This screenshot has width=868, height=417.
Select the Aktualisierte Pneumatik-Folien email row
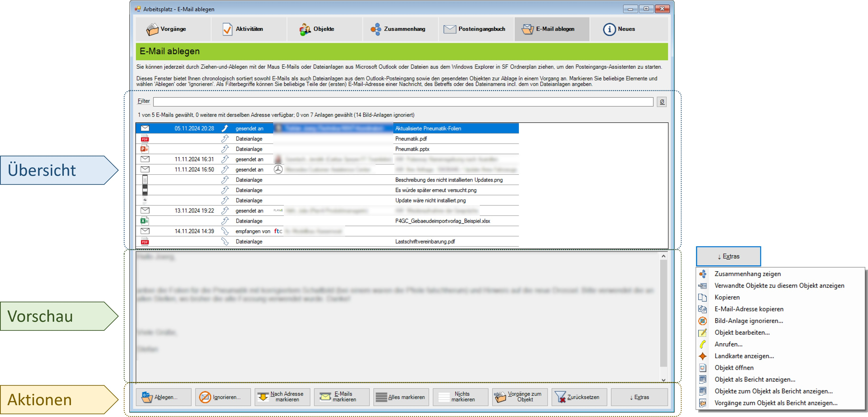327,128
